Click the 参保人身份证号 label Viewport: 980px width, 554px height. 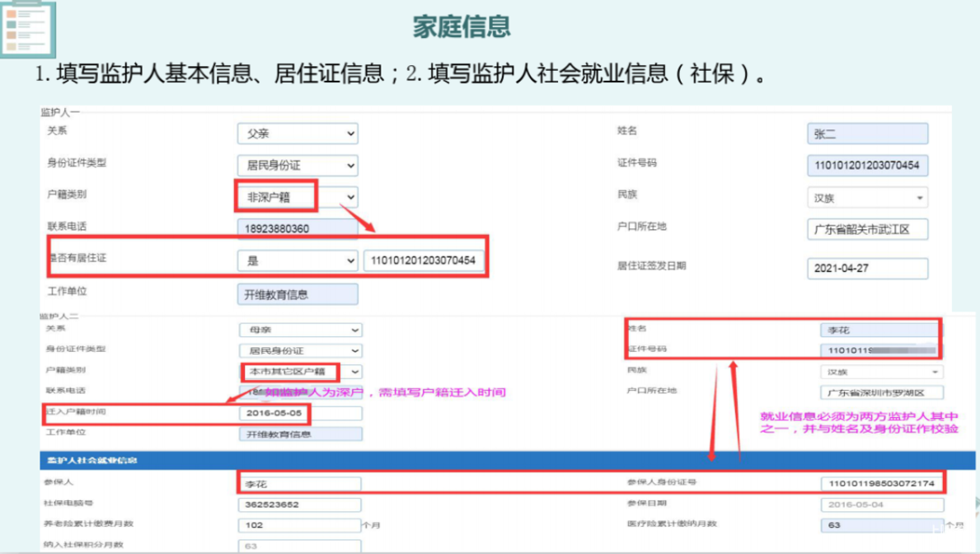[x=662, y=482]
